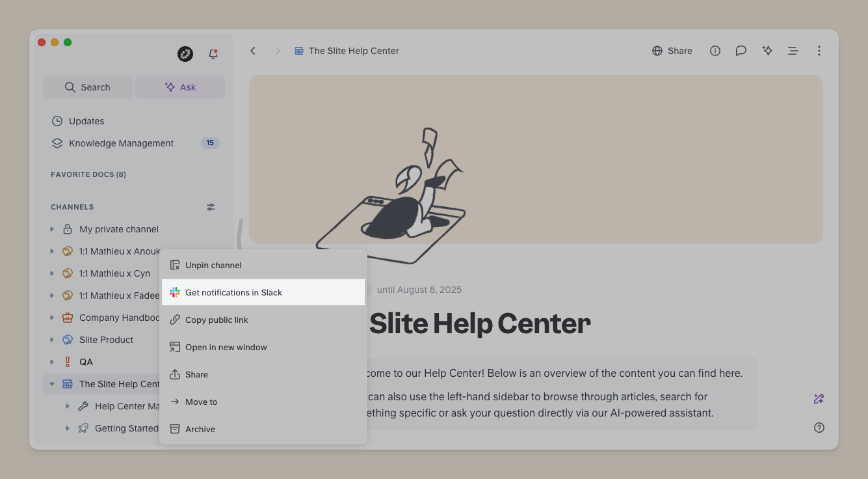The height and width of the screenshot is (479, 868).
Task: Click the QA exclamation icon
Action: (x=68, y=362)
